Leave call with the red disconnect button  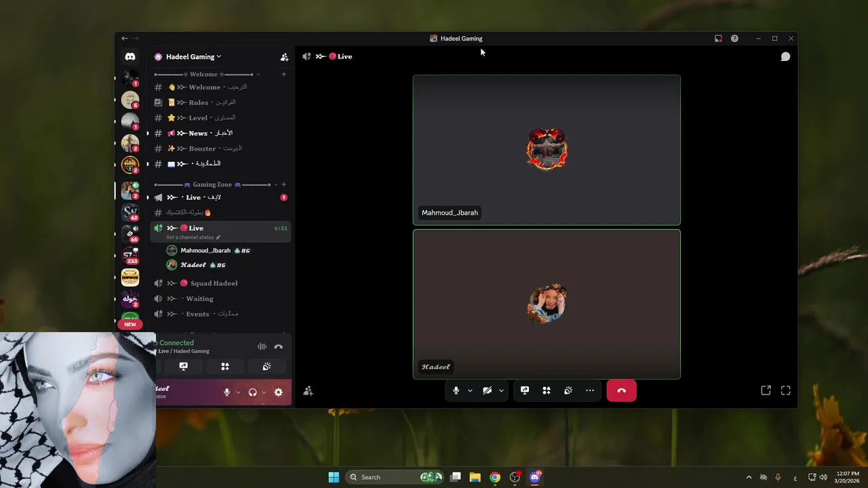click(x=621, y=390)
